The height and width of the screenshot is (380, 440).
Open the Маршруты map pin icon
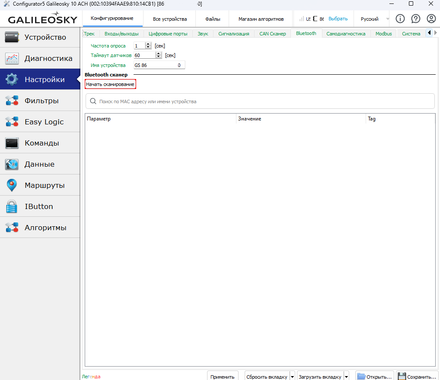click(x=12, y=185)
